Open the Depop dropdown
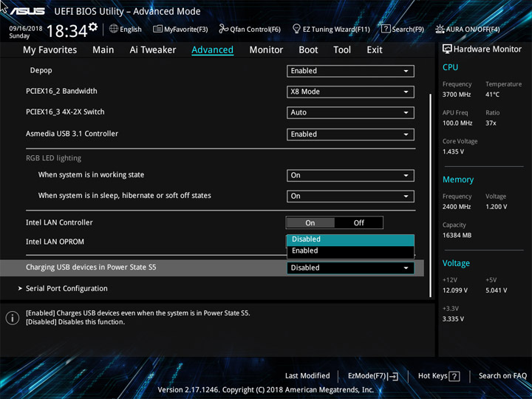The height and width of the screenshot is (399, 532). pos(350,71)
